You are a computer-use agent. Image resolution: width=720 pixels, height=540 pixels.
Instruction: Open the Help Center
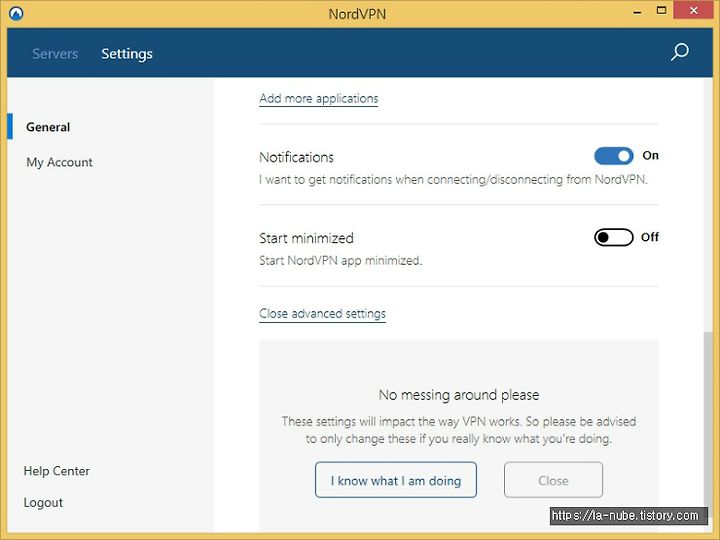coord(56,471)
